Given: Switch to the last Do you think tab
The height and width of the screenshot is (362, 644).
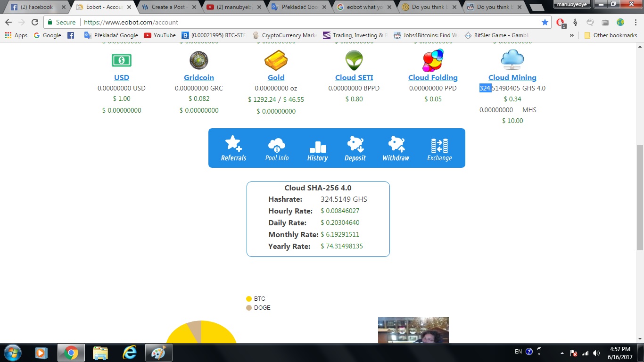Looking at the screenshot, I should tap(494, 7).
